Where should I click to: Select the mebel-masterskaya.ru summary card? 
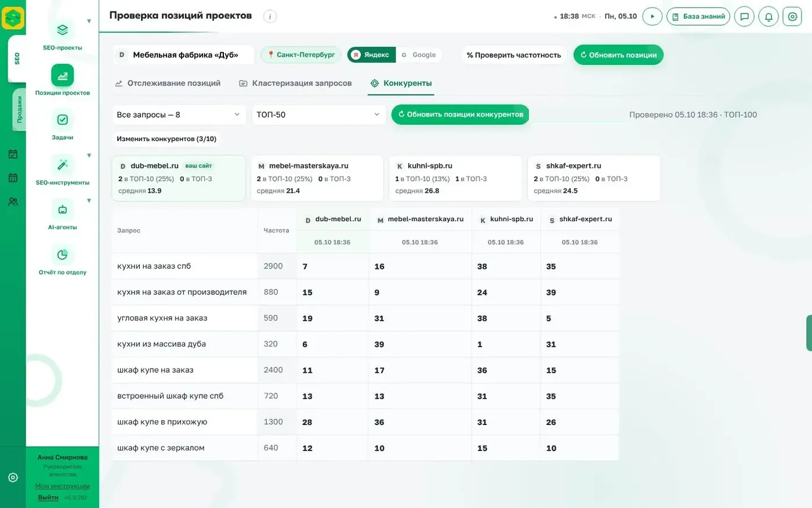pyautogui.click(x=317, y=178)
